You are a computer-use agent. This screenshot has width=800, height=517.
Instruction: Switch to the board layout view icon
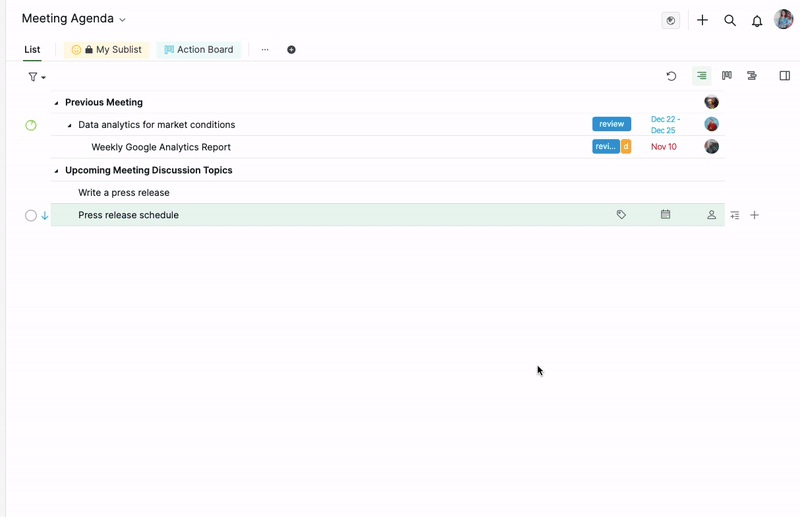click(x=727, y=76)
